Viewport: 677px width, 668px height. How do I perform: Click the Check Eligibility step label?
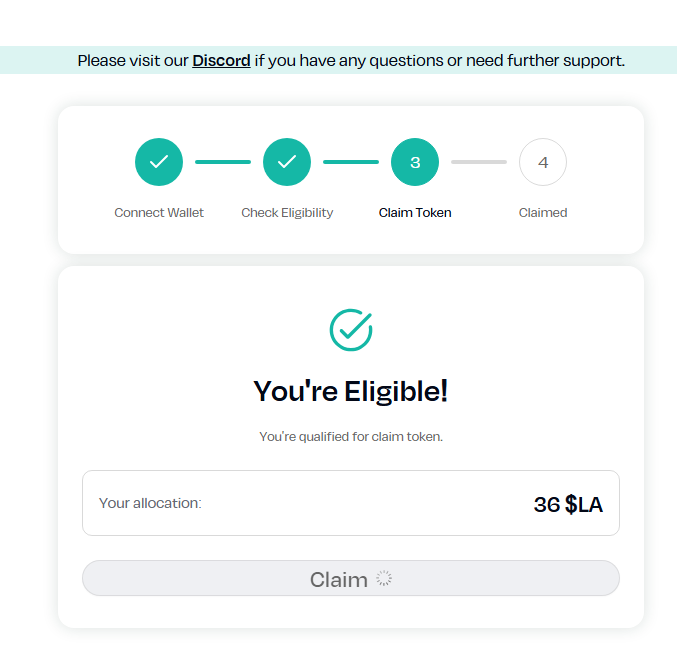click(287, 213)
